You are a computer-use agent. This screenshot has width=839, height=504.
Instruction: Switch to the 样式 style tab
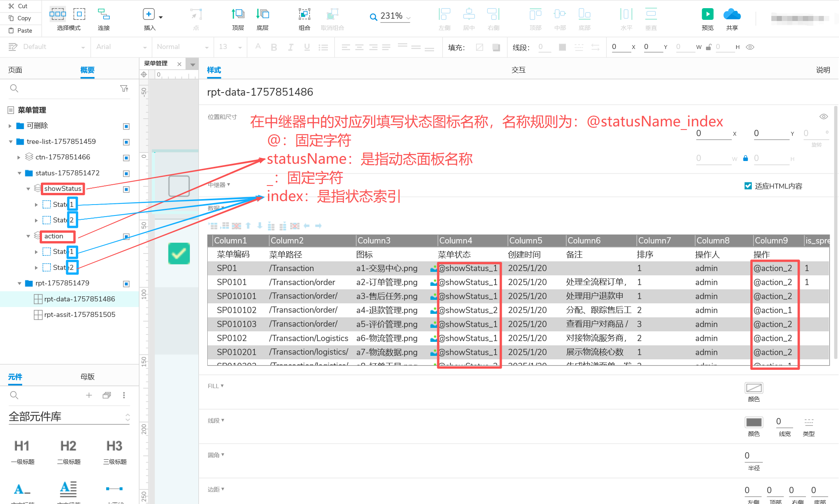tap(214, 70)
